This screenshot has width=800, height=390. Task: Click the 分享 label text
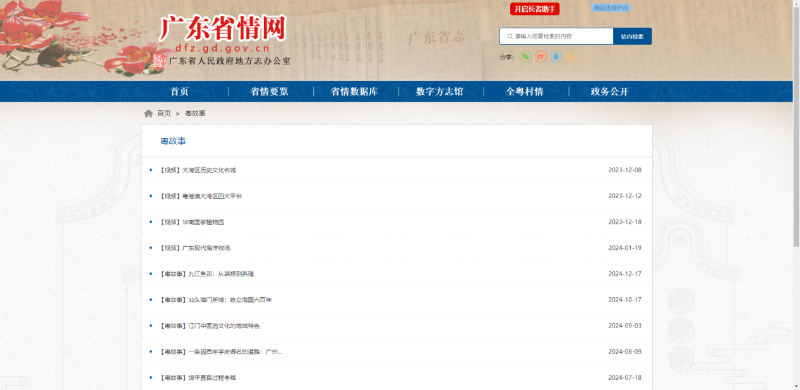tap(507, 57)
